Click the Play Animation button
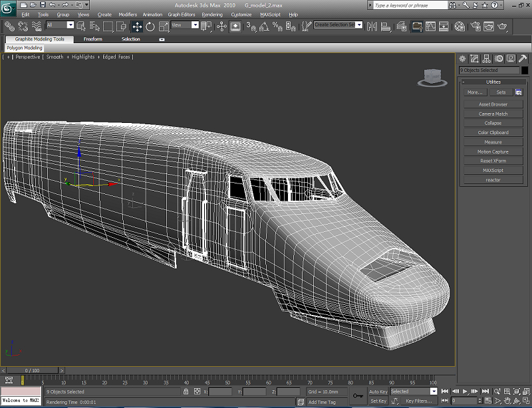Screen dimensions: 532x408 (465, 392)
